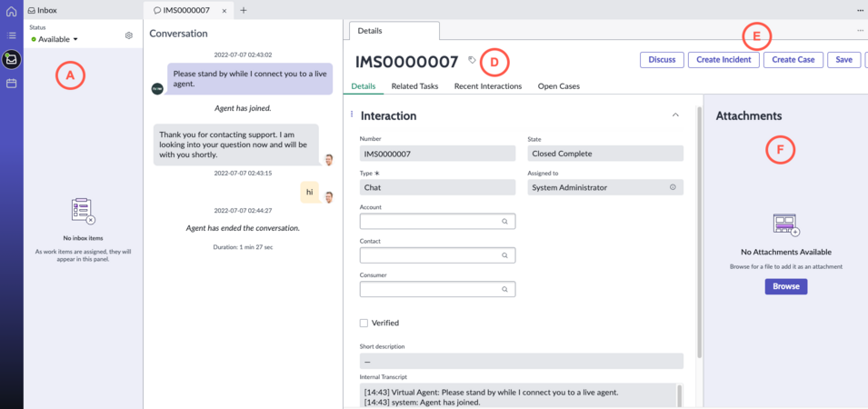Click the Account input field
This screenshot has width=868, height=409.
click(437, 222)
